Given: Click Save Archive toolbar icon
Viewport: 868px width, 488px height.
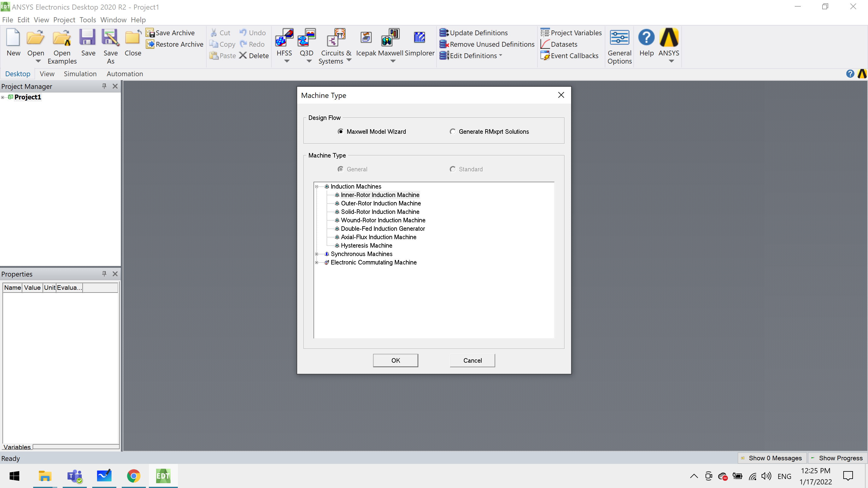Looking at the screenshot, I should click(150, 33).
